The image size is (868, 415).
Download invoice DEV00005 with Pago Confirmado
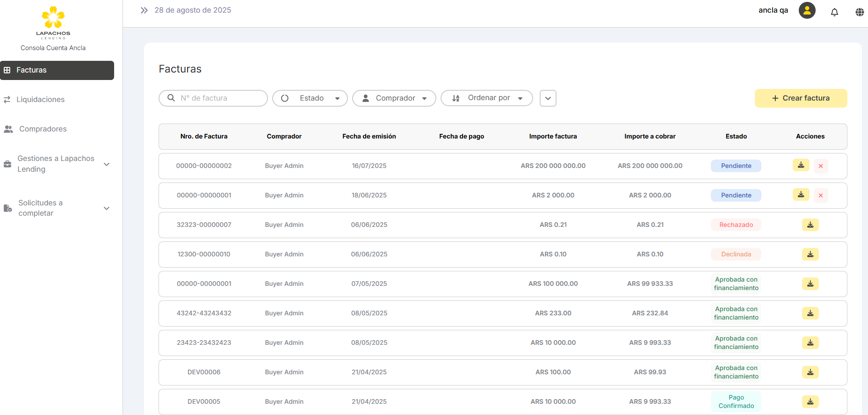(x=810, y=401)
